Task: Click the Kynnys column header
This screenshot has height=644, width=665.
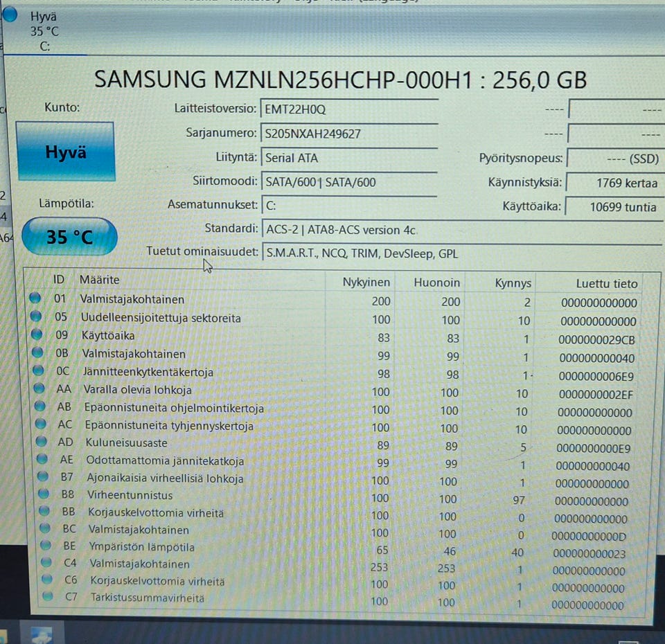Action: click(513, 283)
